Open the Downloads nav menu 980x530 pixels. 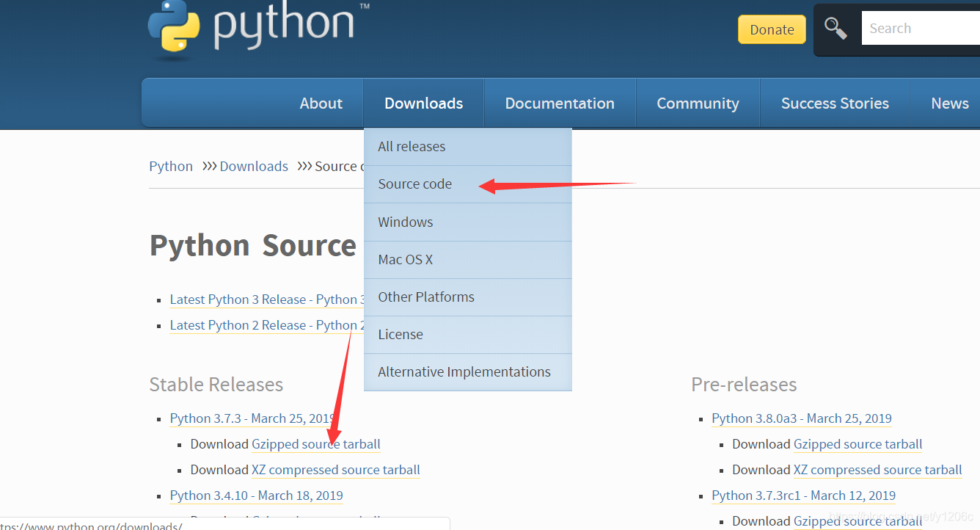(423, 104)
